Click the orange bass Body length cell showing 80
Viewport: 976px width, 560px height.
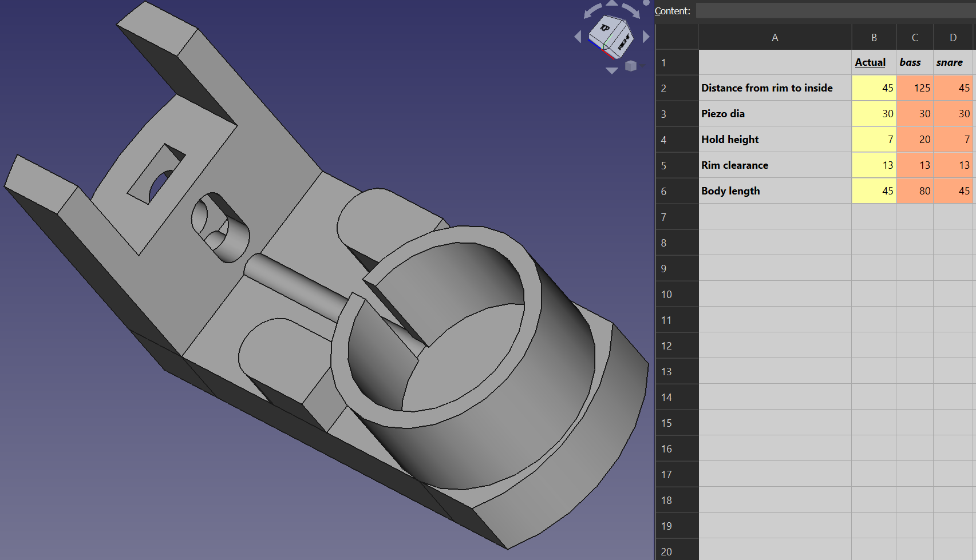click(914, 191)
